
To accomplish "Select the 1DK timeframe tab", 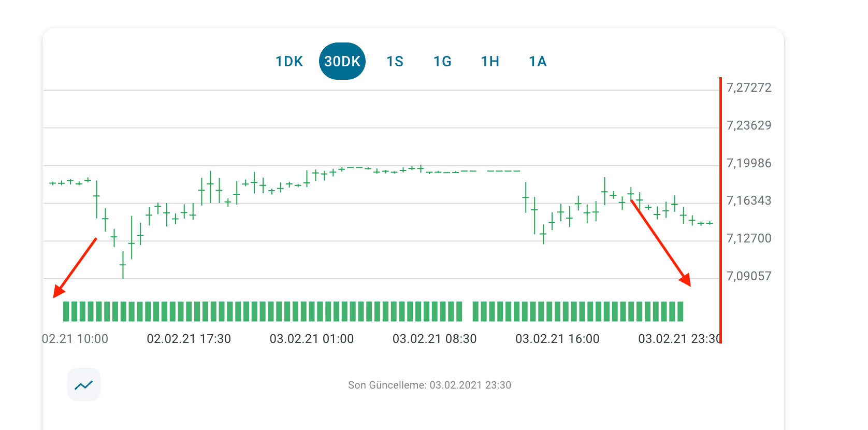I will point(290,61).
